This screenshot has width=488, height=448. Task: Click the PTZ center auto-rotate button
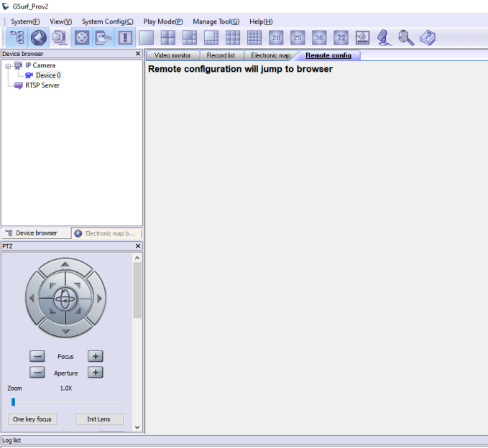click(x=65, y=297)
